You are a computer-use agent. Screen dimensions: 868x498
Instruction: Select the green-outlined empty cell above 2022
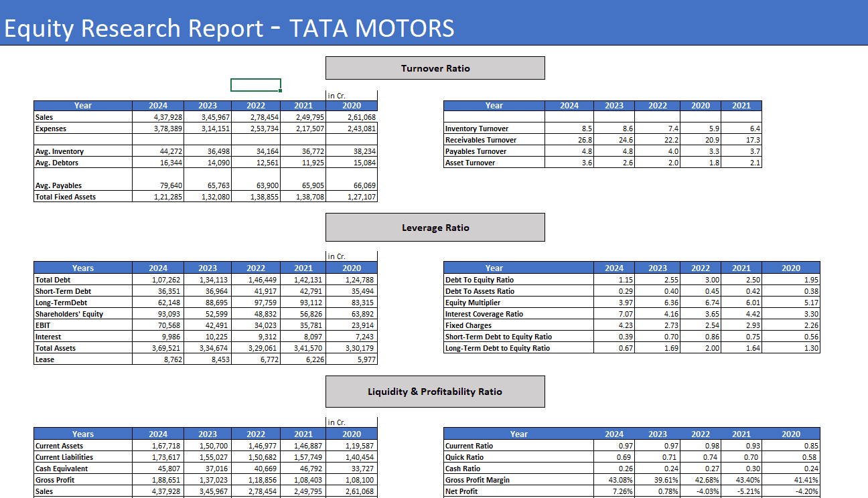[x=256, y=85]
